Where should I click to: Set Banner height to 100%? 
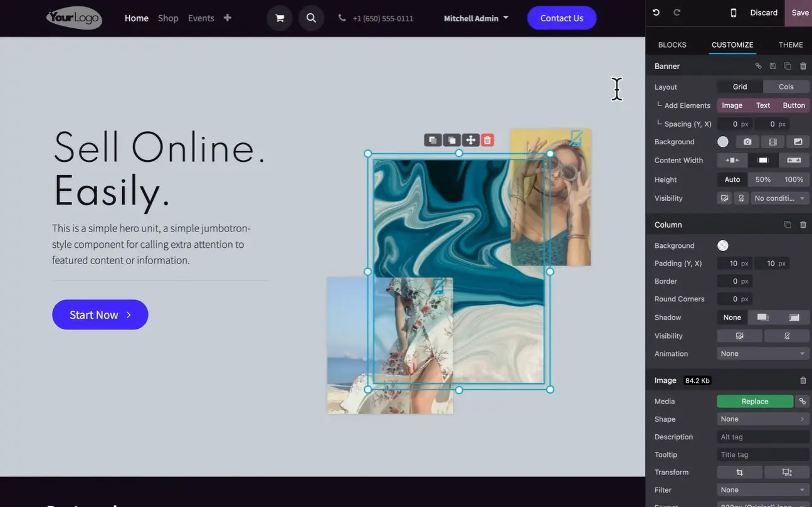[x=794, y=179]
